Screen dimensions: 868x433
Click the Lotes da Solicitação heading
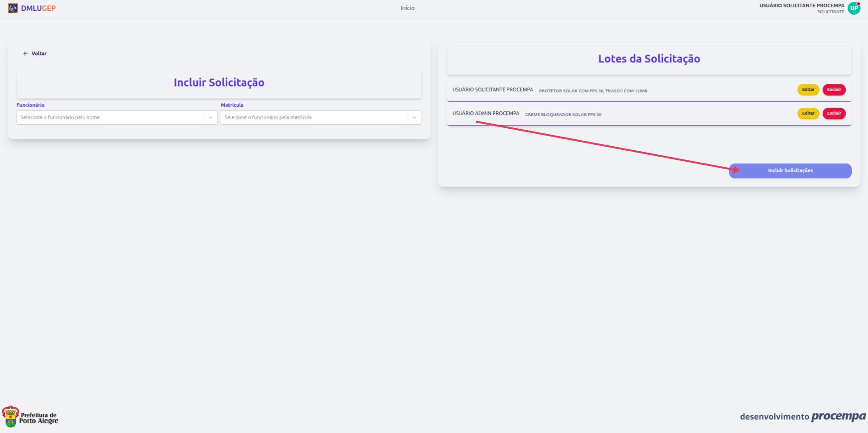click(x=649, y=59)
